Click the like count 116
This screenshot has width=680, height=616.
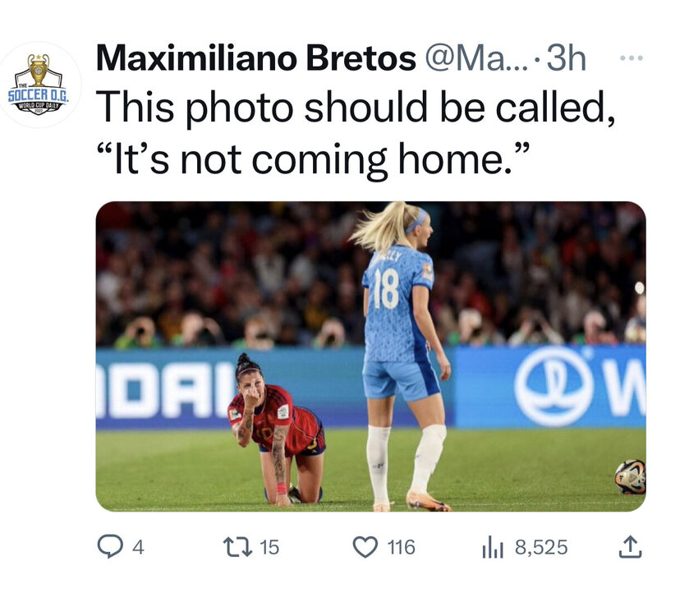pyautogui.click(x=401, y=547)
